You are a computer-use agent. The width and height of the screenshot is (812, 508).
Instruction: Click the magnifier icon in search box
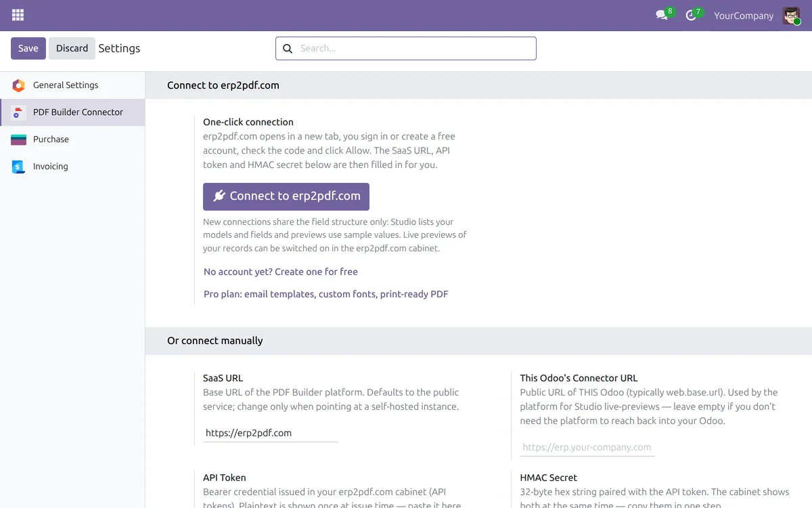tap(288, 49)
